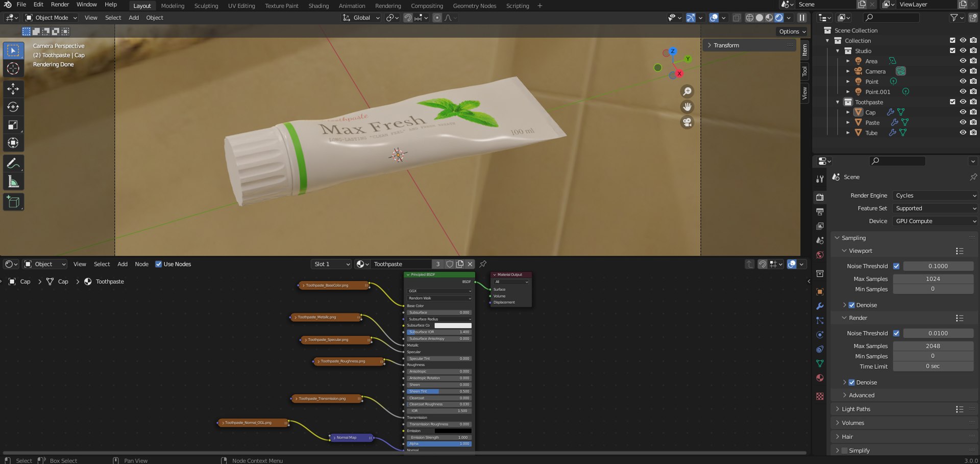Select the Cursor tool in viewport toolbar
The width and height of the screenshot is (980, 464).
[x=13, y=68]
